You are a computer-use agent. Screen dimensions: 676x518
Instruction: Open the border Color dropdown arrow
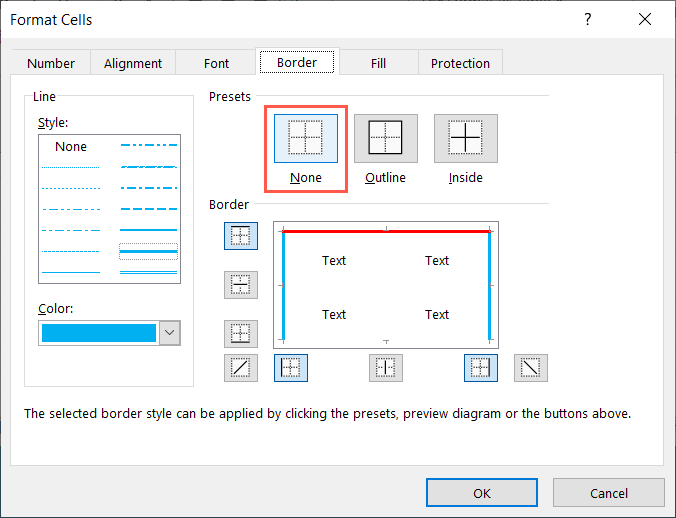pos(170,333)
